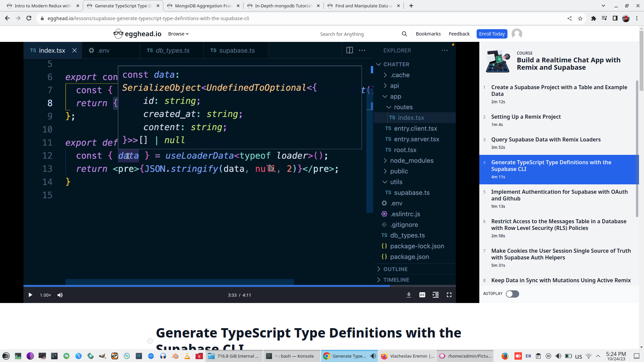Open the Bookmarks menu link
This screenshot has width=644, height=362.
tap(428, 34)
